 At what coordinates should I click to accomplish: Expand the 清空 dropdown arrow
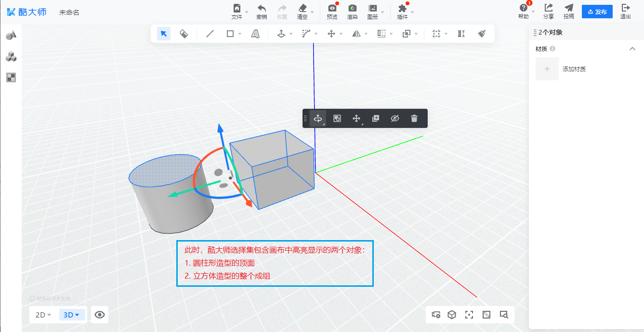point(312,12)
